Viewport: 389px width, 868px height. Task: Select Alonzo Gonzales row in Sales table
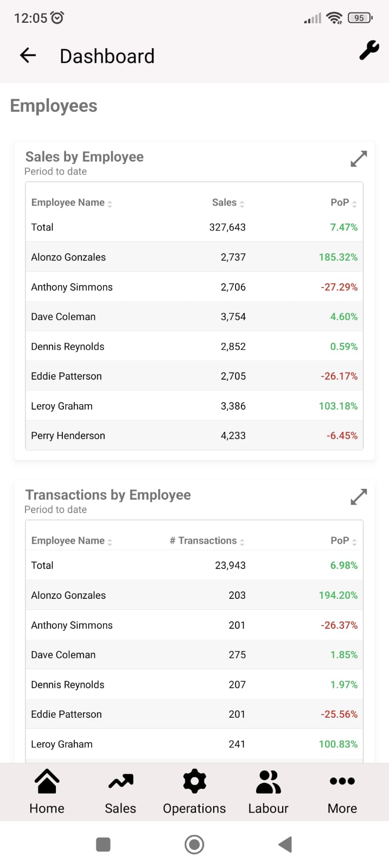(x=194, y=257)
